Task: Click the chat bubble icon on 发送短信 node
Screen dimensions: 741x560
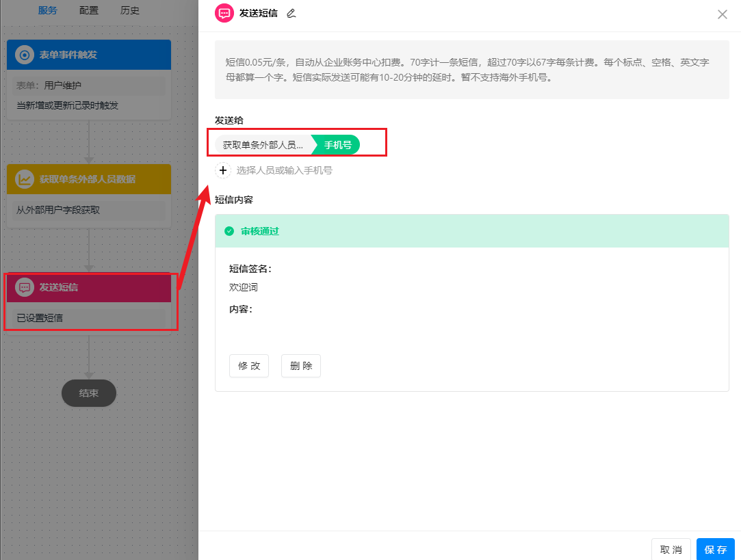Action: click(x=23, y=288)
